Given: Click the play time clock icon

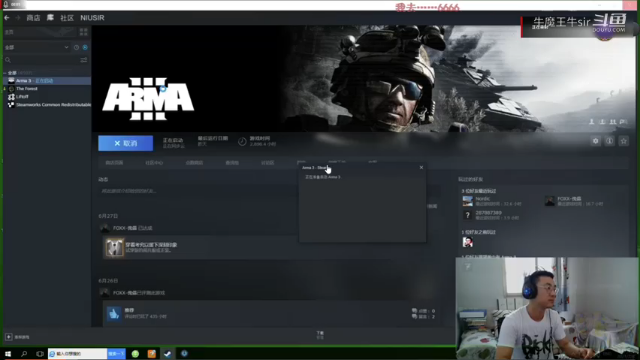Looking at the screenshot, I should tap(242, 142).
